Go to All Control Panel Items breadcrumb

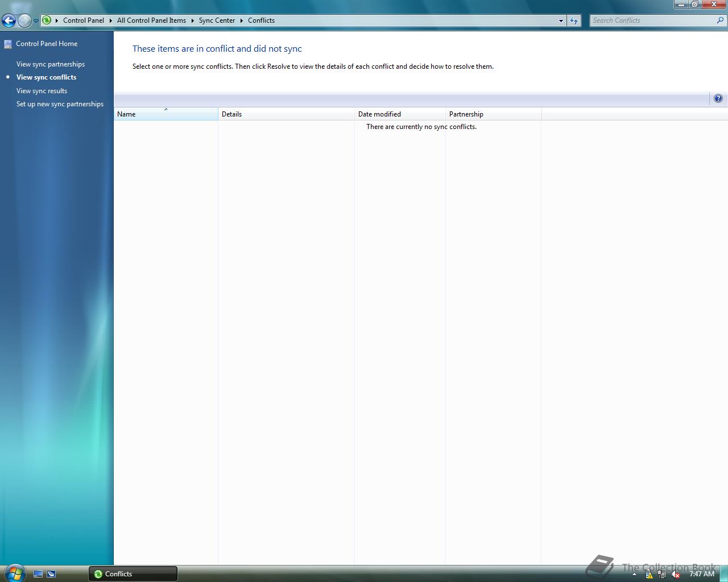151,20
